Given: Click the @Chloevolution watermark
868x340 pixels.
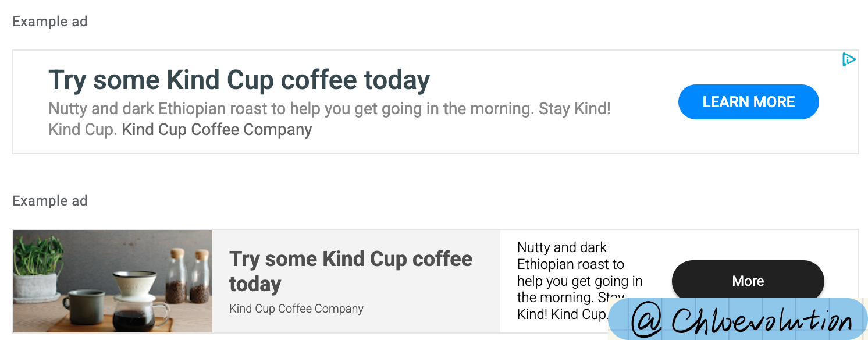Looking at the screenshot, I should pyautogui.click(x=738, y=319).
